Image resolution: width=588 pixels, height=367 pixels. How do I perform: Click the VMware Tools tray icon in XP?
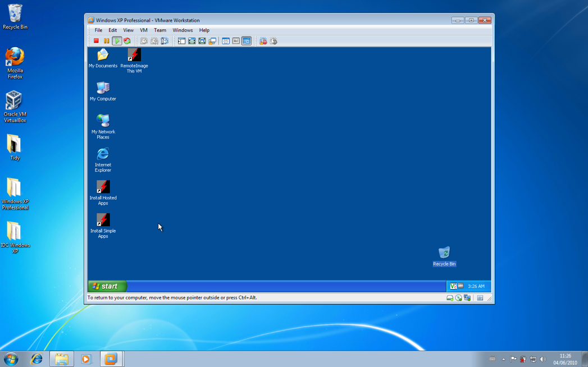461,286
